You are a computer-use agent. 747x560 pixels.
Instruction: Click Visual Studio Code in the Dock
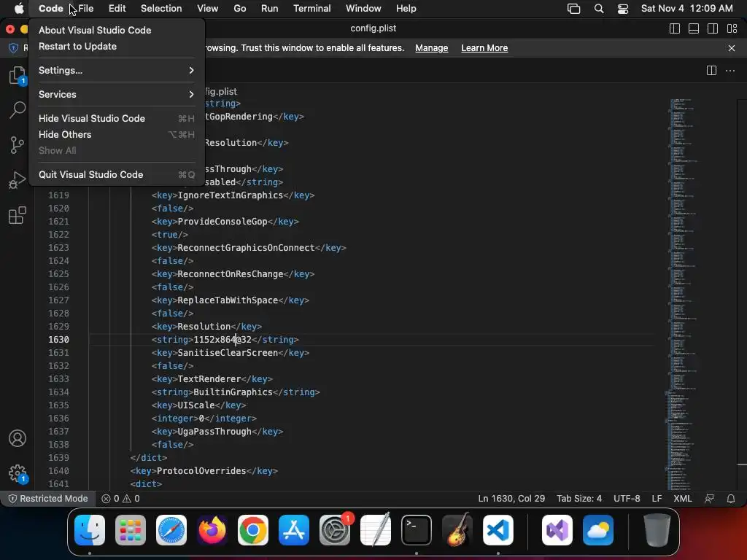click(498, 530)
